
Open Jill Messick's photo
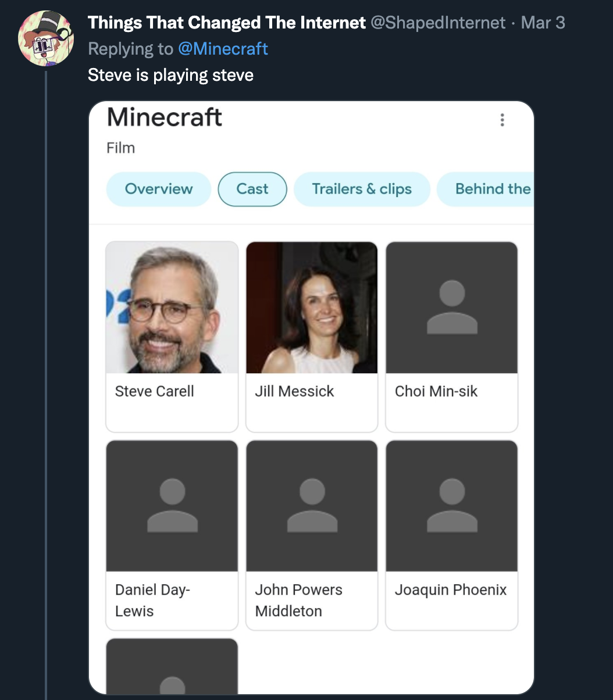[x=312, y=307]
